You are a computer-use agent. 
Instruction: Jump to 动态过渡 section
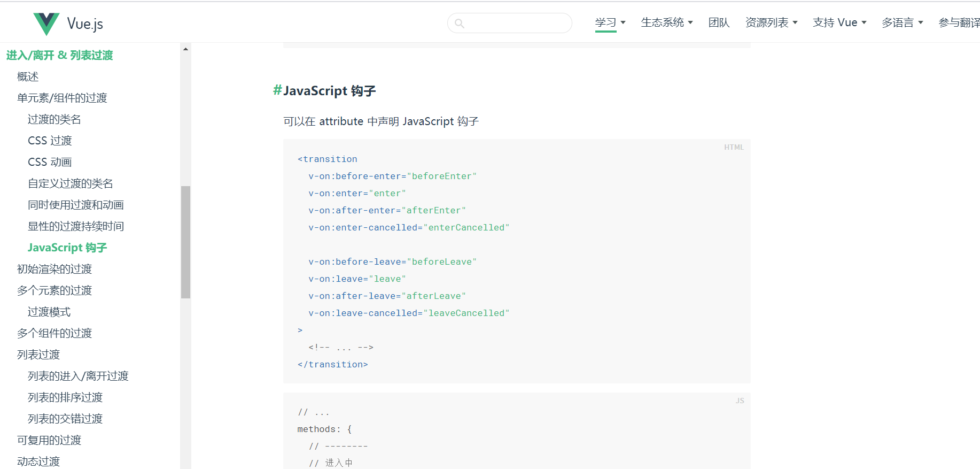38,462
